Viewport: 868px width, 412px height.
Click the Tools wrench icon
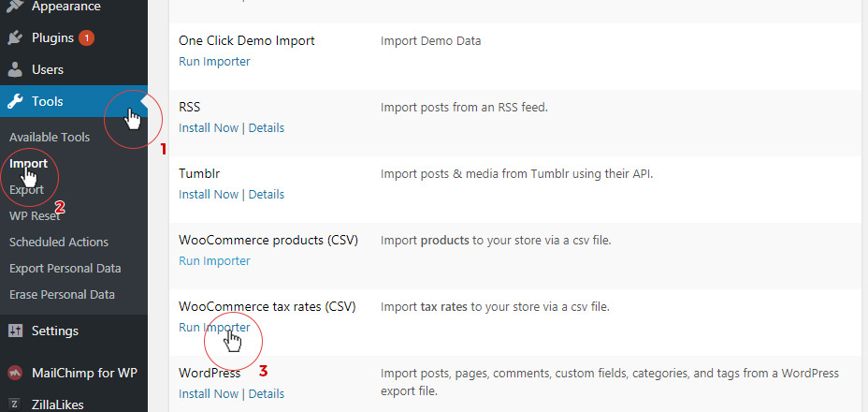coord(15,101)
